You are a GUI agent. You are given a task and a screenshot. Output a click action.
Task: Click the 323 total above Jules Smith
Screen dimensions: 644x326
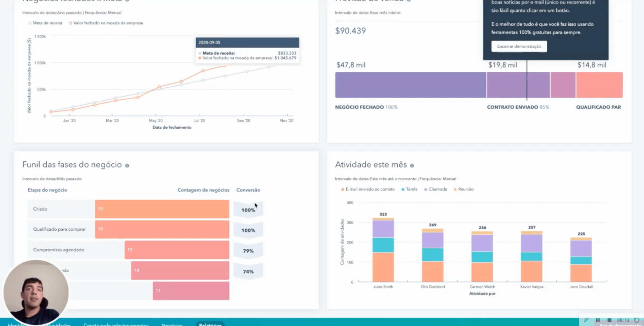click(x=383, y=214)
